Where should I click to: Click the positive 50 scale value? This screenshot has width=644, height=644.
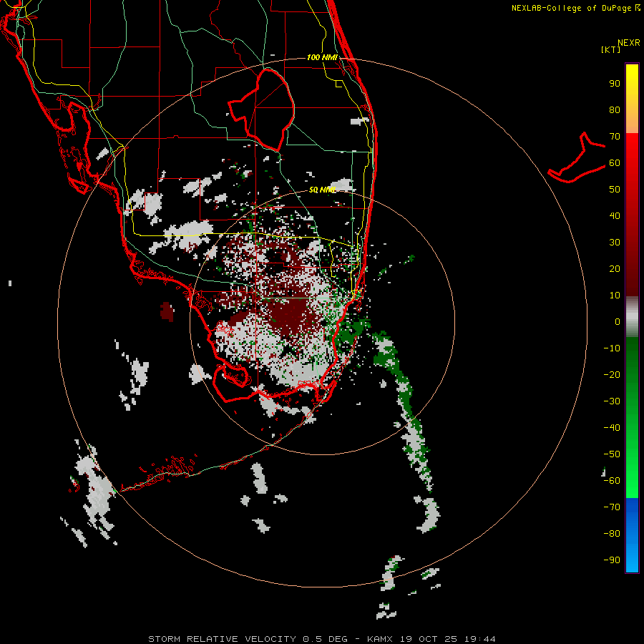615,190
